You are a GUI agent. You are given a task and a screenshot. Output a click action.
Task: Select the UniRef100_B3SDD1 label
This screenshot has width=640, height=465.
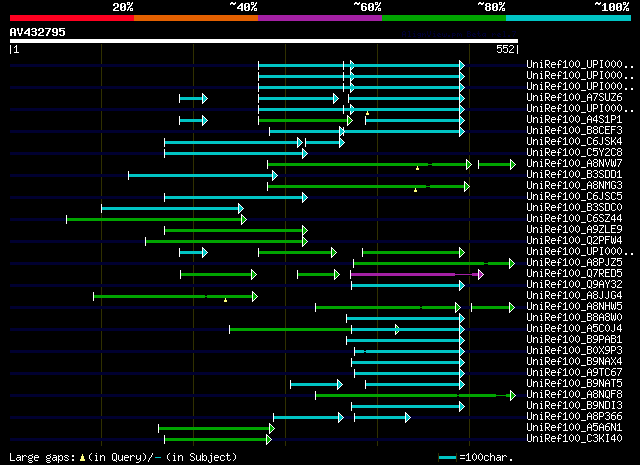(574, 175)
